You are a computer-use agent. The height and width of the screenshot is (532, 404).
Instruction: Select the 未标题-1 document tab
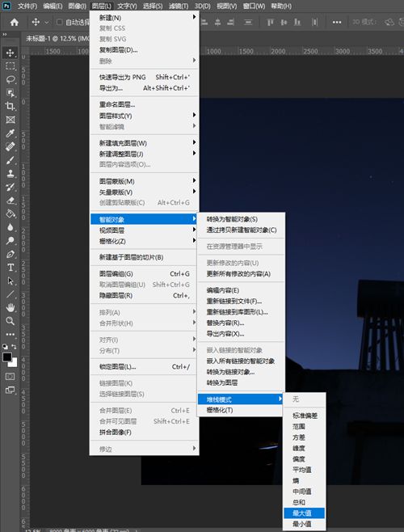[57, 38]
